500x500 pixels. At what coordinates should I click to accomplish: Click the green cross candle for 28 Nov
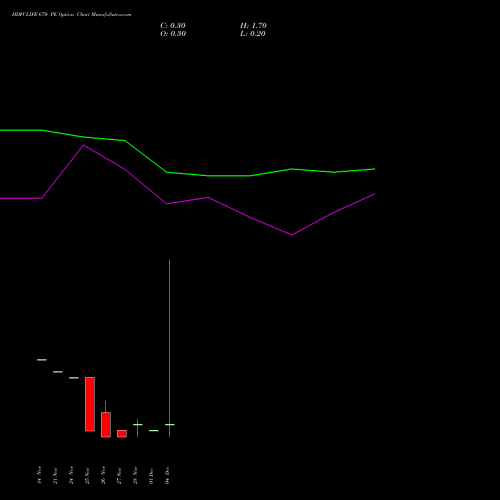[x=138, y=425]
